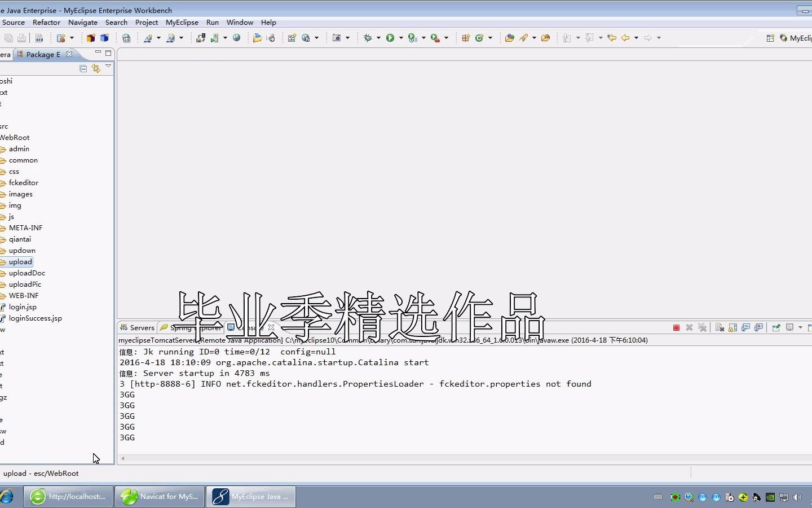
Task: Click the Open Perspective icon
Action: click(770, 38)
